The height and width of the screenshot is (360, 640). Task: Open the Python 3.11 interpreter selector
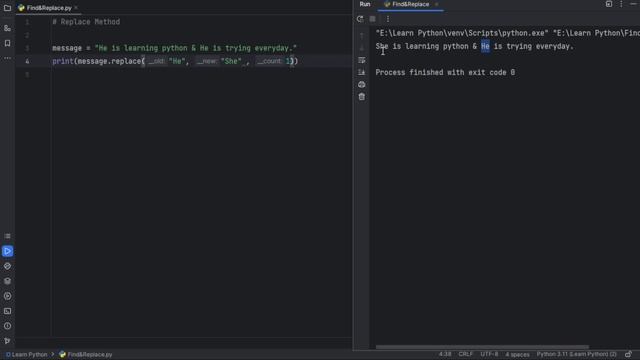pyautogui.click(x=576, y=354)
